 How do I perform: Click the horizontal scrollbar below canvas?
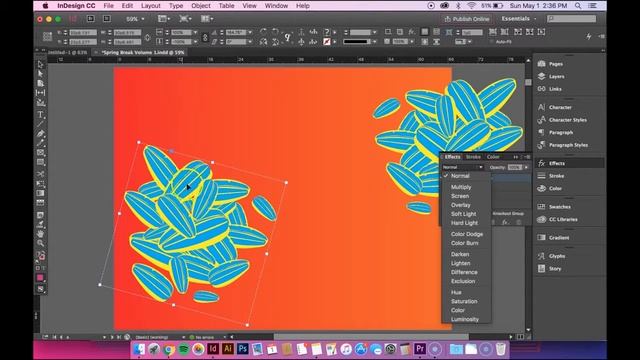pos(371,337)
